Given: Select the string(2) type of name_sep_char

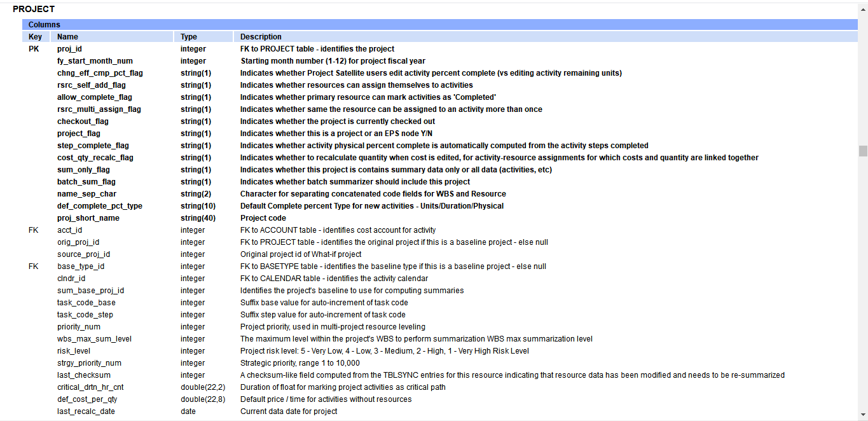Looking at the screenshot, I should click(x=196, y=194).
